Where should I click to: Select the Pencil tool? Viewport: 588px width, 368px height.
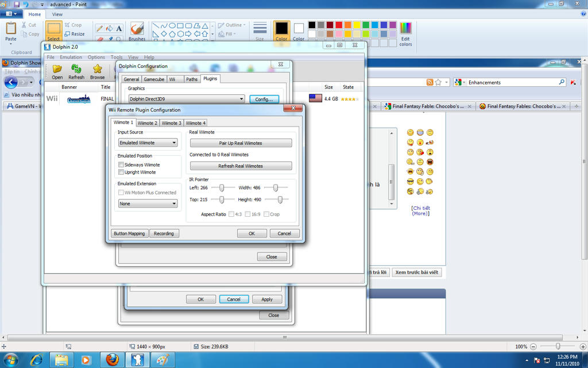(x=100, y=28)
